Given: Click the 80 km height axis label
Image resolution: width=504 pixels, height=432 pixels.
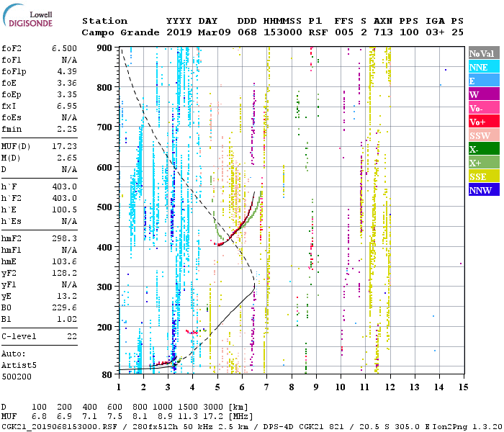Looking at the screenshot, I should point(107,375).
